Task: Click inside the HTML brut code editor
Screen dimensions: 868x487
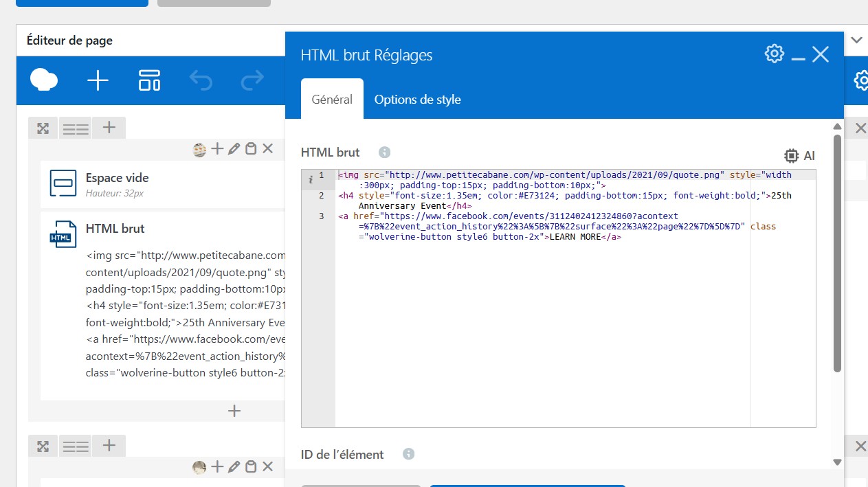Action: point(543,330)
